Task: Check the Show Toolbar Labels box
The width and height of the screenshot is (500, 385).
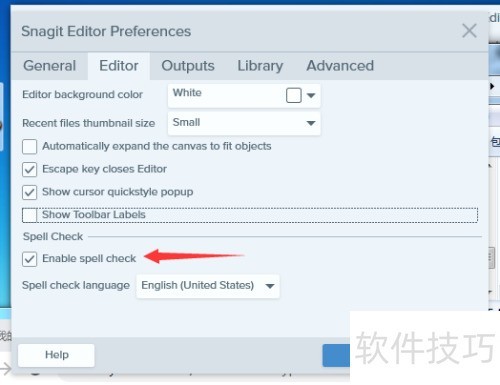Action: [29, 215]
